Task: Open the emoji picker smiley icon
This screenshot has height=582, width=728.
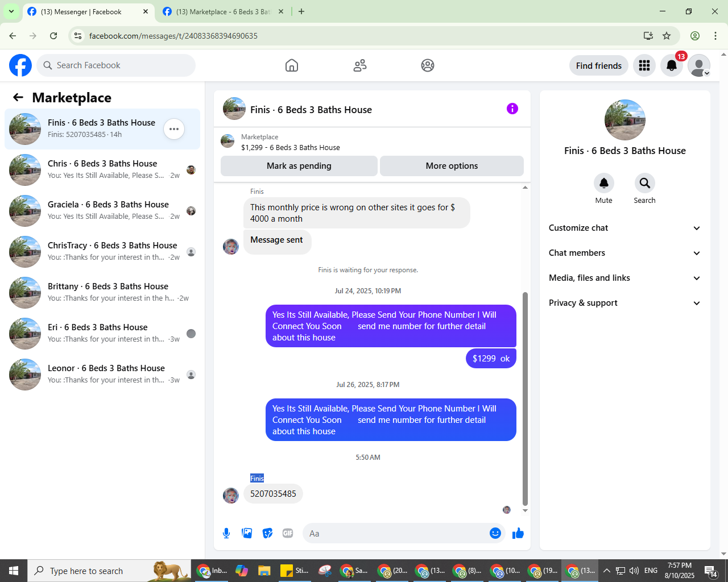Action: pos(495,533)
